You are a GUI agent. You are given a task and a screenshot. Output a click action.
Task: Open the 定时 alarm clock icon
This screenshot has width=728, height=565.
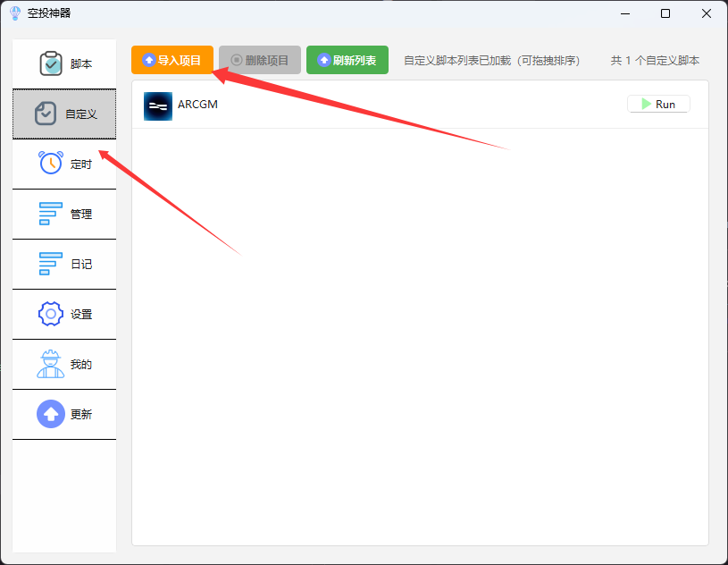point(51,164)
